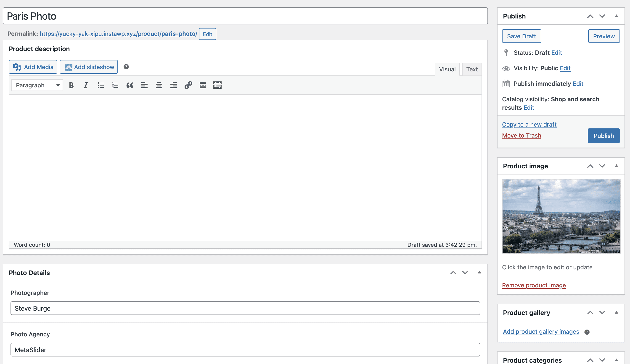Apply italic formatting in description editor

coord(86,85)
